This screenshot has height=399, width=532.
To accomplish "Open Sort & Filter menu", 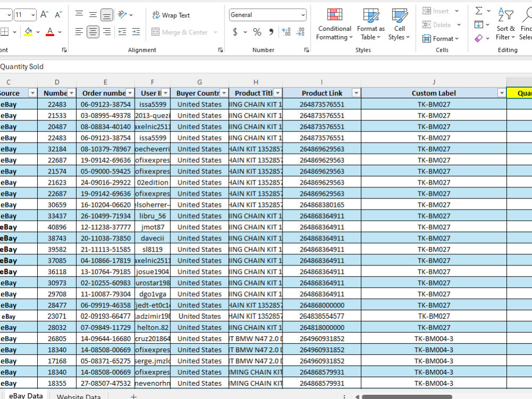I will click(x=505, y=24).
